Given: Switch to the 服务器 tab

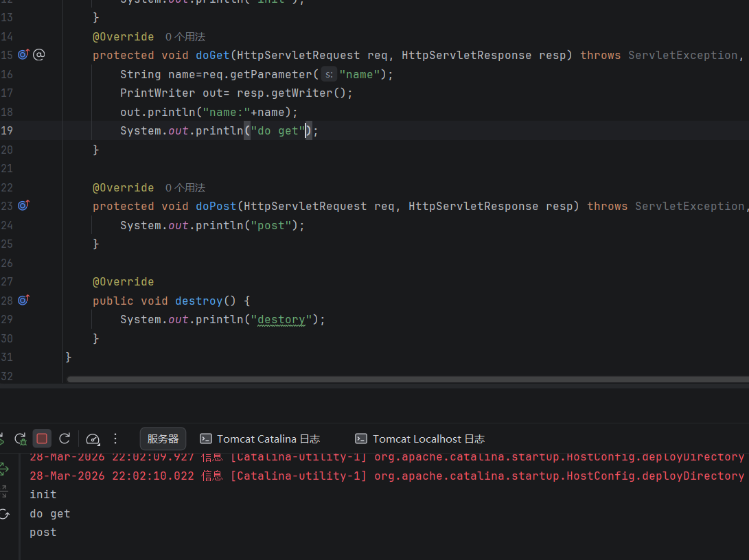Looking at the screenshot, I should (x=163, y=439).
